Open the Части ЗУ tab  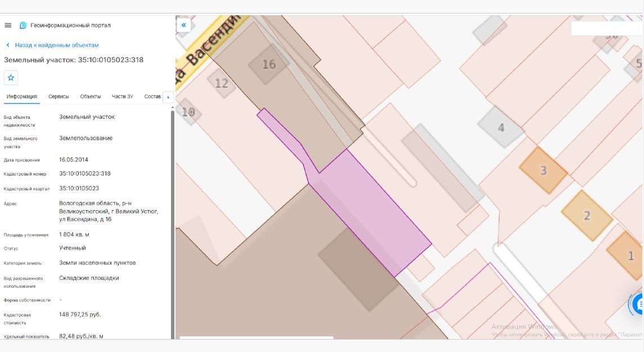[123, 97]
